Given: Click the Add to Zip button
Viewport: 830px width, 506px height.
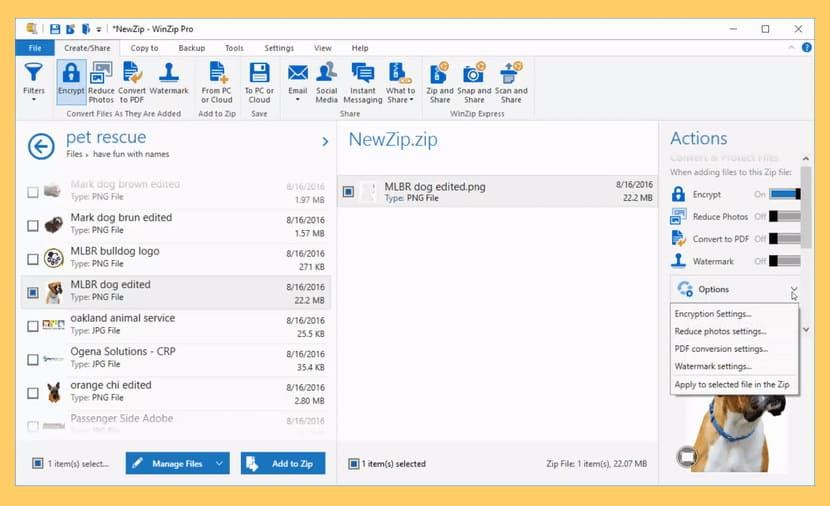Looking at the screenshot, I should coord(283,464).
